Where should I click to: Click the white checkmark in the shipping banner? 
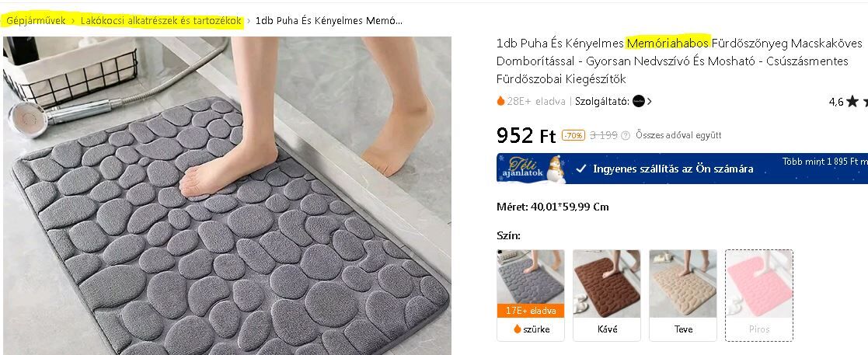(580, 169)
